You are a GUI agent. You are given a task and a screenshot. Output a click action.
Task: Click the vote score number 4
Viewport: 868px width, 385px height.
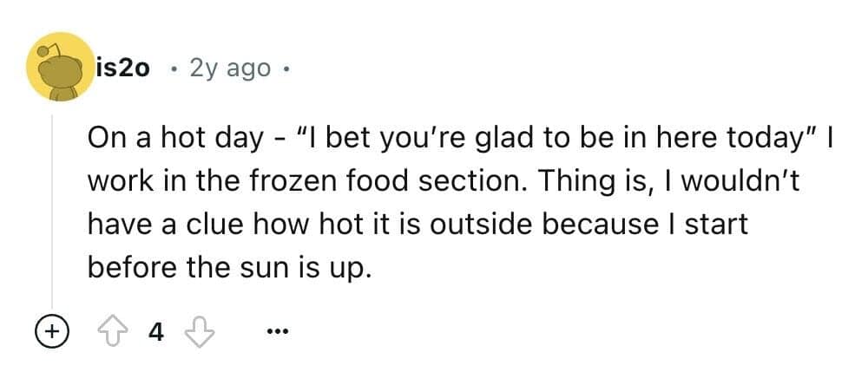coord(155,331)
